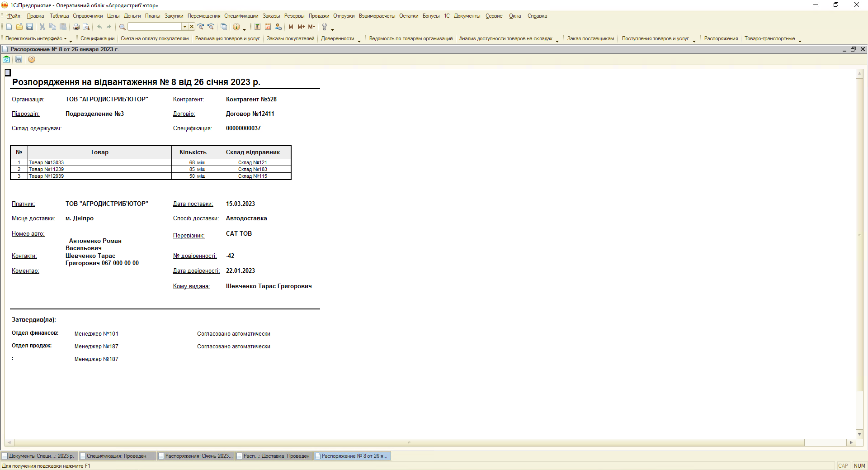Expand the search field dropdown arrow
Screen dimensions: 868x470
(184, 27)
